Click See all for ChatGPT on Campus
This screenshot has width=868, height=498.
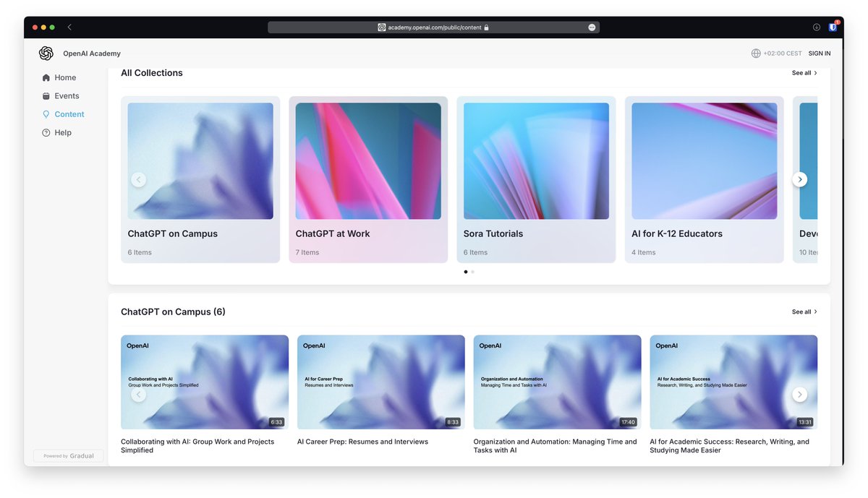(x=801, y=312)
